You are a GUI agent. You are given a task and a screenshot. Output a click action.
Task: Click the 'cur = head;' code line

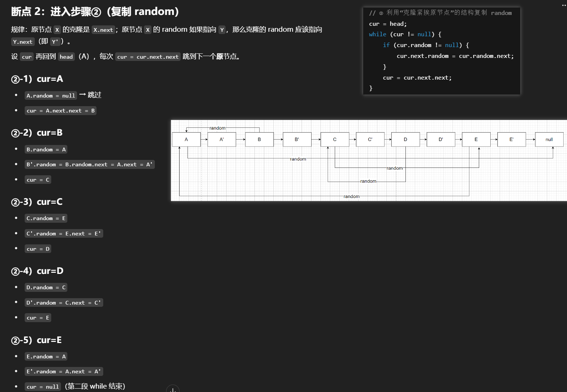pyautogui.click(x=387, y=24)
